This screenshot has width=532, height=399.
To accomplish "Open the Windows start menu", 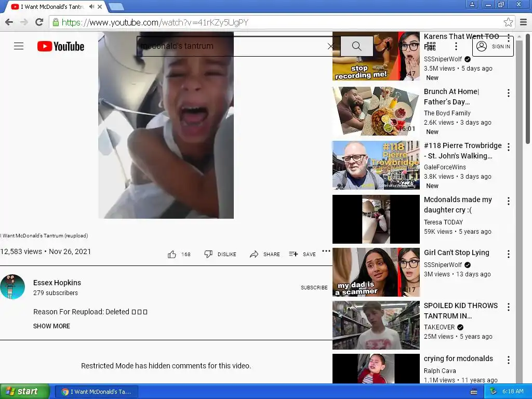I will (x=24, y=392).
